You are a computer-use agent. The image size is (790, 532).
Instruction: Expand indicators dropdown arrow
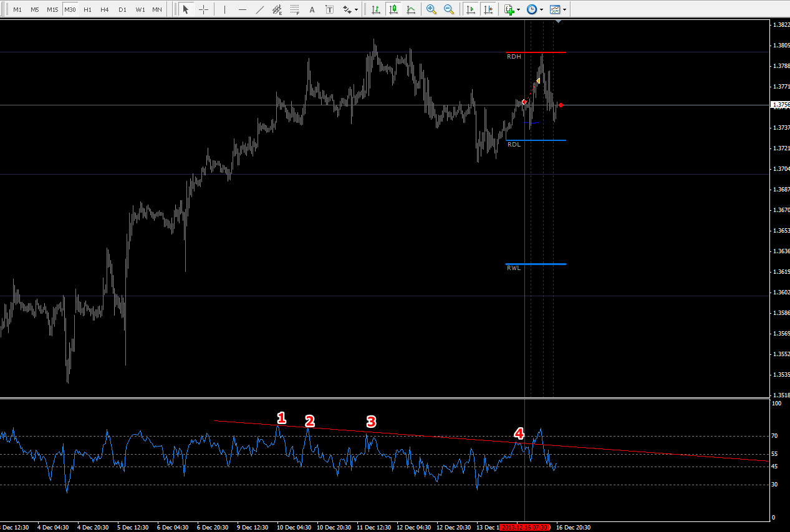coord(519,10)
